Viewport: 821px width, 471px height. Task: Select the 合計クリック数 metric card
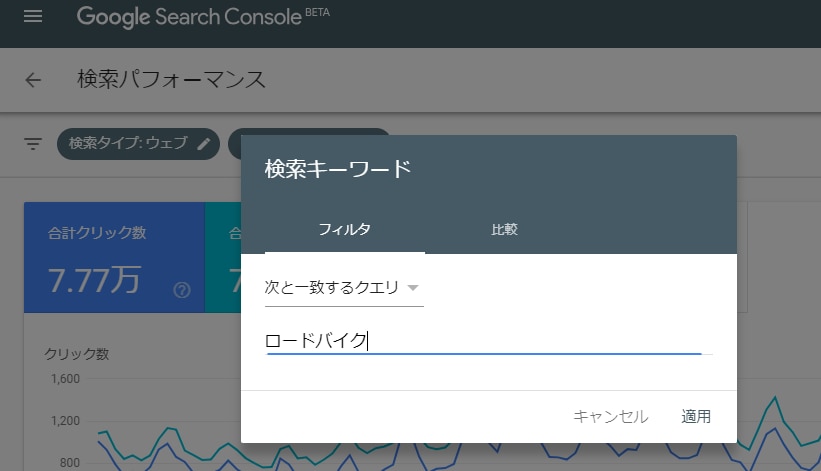click(114, 257)
